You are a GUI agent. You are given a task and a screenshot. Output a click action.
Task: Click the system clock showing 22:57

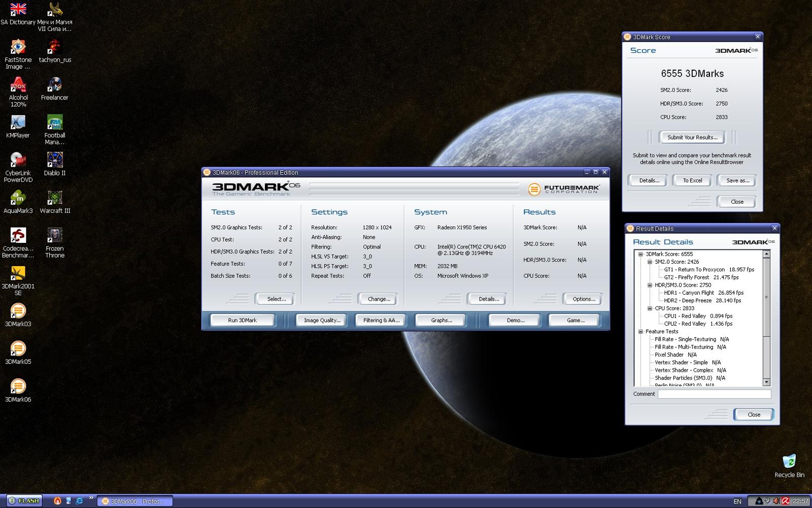point(800,501)
